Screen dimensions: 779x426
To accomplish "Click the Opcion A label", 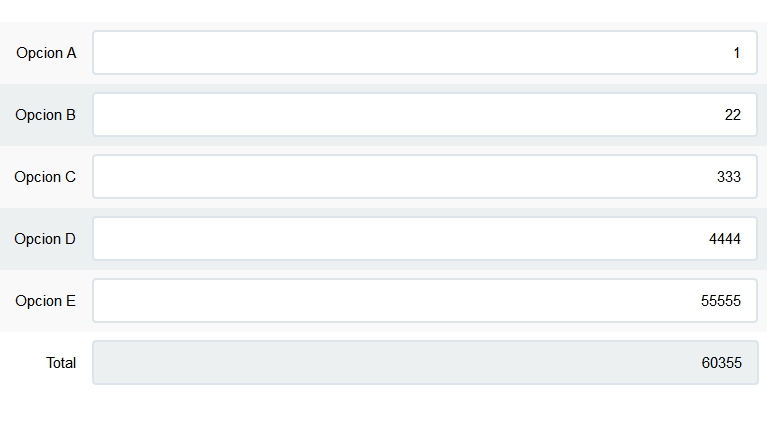I will [x=46, y=53].
